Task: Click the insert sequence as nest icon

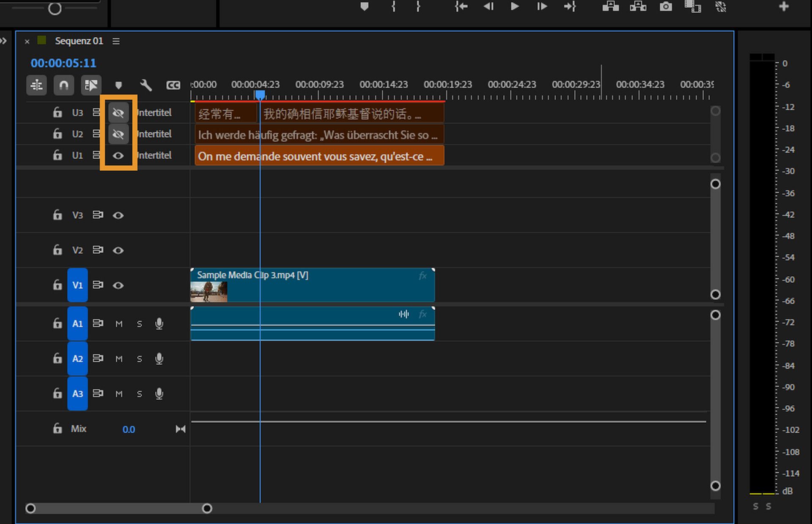Action: pyautogui.click(x=37, y=85)
